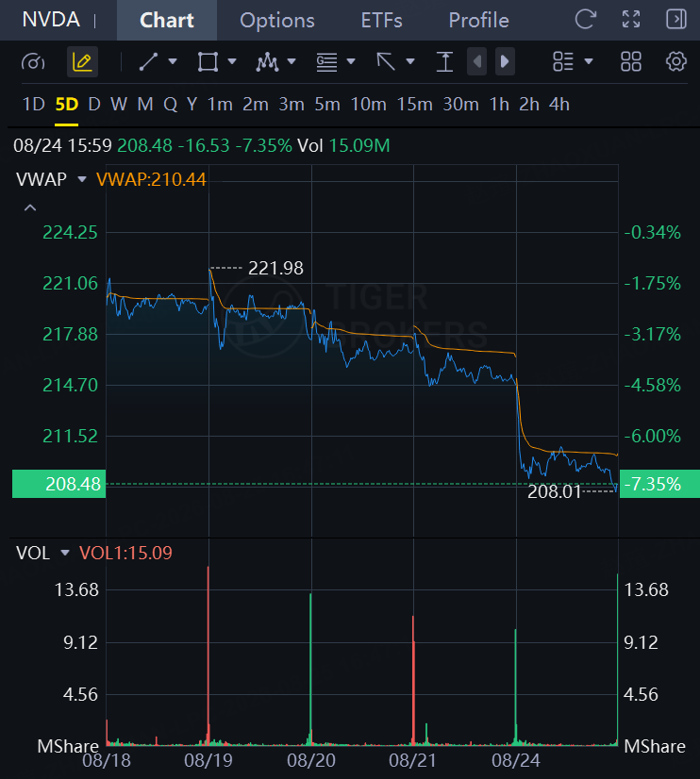The width and height of the screenshot is (700, 779).
Task: Open the Profile tab
Action: [478, 21]
